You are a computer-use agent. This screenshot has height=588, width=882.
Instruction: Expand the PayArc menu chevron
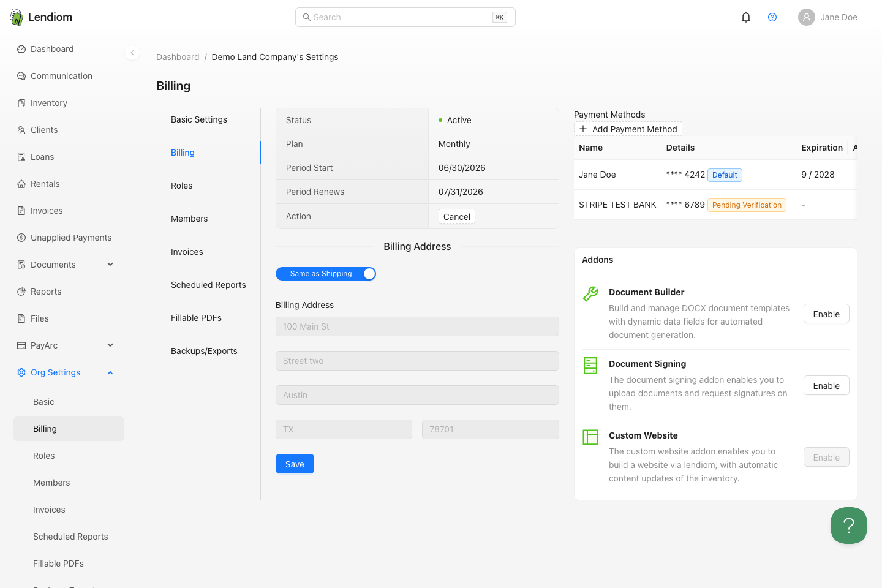[x=110, y=345]
